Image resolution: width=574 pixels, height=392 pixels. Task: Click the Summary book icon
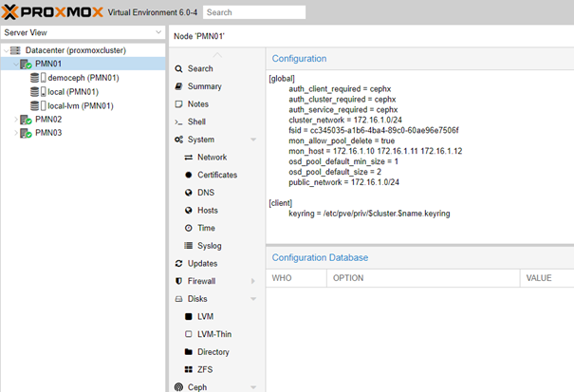[x=178, y=86]
